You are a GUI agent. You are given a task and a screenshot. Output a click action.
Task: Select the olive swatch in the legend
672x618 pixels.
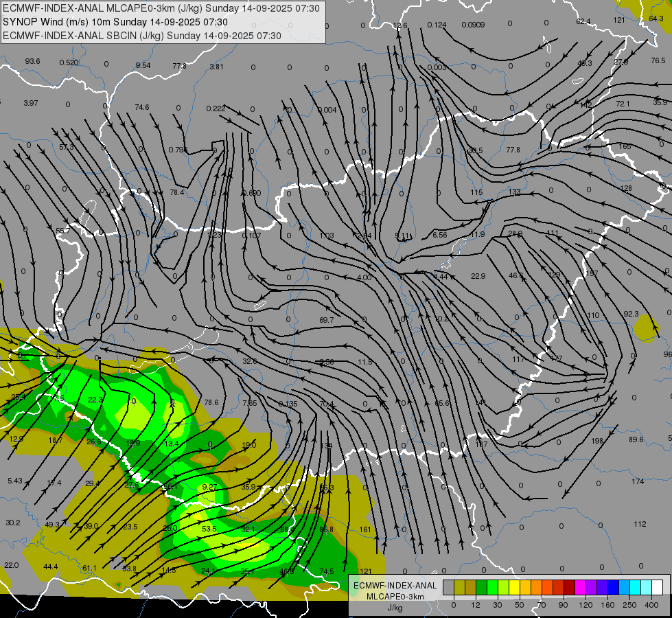point(459,587)
